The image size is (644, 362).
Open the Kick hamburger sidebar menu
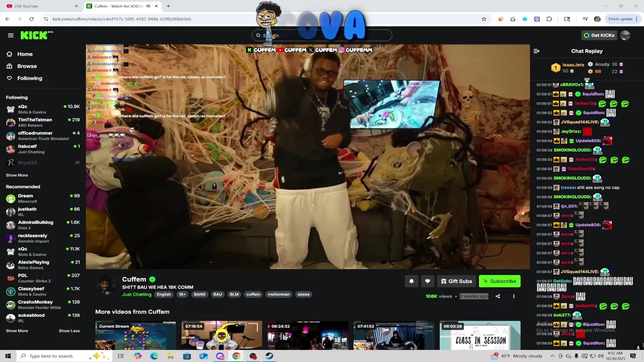point(11,35)
